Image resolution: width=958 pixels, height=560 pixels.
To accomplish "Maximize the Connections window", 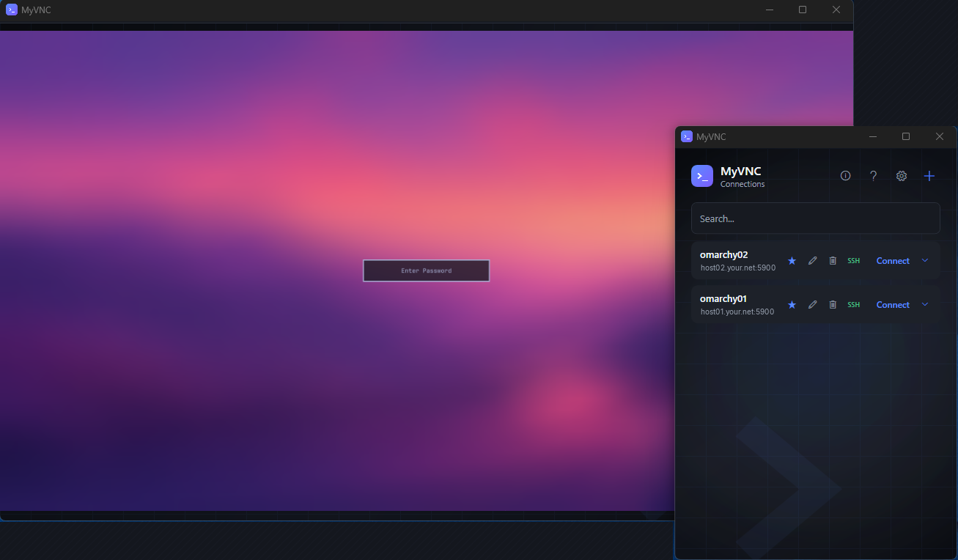I will [x=906, y=136].
